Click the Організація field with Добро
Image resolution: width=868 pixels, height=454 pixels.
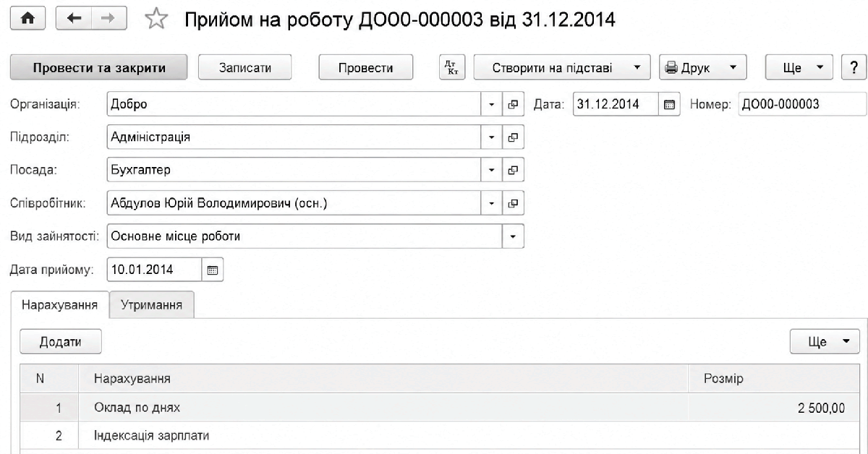coord(294,104)
